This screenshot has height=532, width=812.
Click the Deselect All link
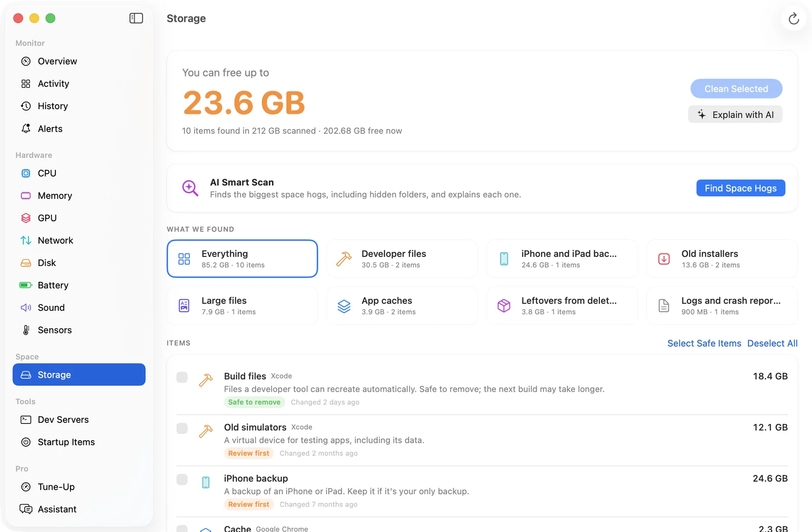click(x=772, y=344)
